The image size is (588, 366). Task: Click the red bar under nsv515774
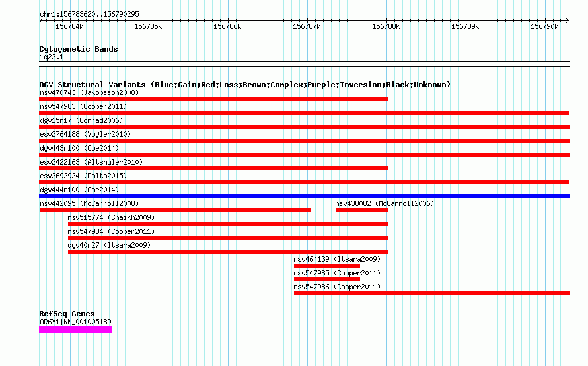coord(228,224)
